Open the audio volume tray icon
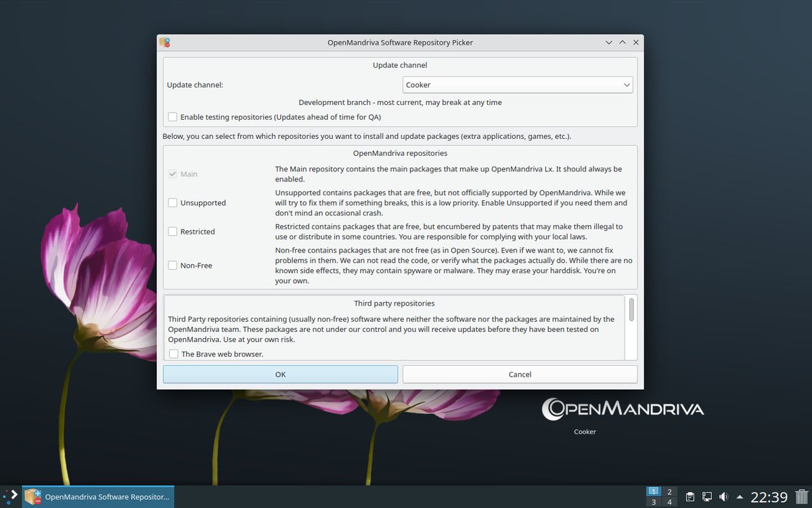812x508 pixels. point(723,497)
